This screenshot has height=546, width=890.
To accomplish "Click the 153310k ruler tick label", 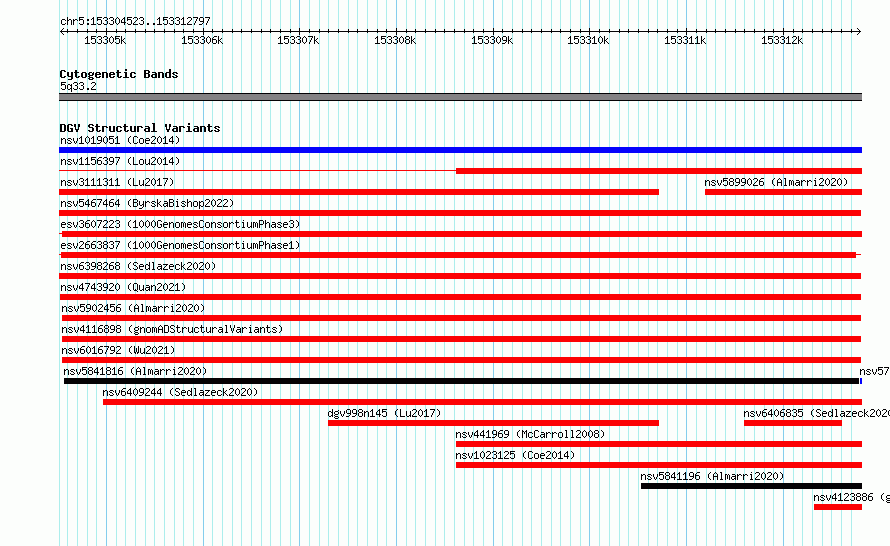I will (x=588, y=40).
